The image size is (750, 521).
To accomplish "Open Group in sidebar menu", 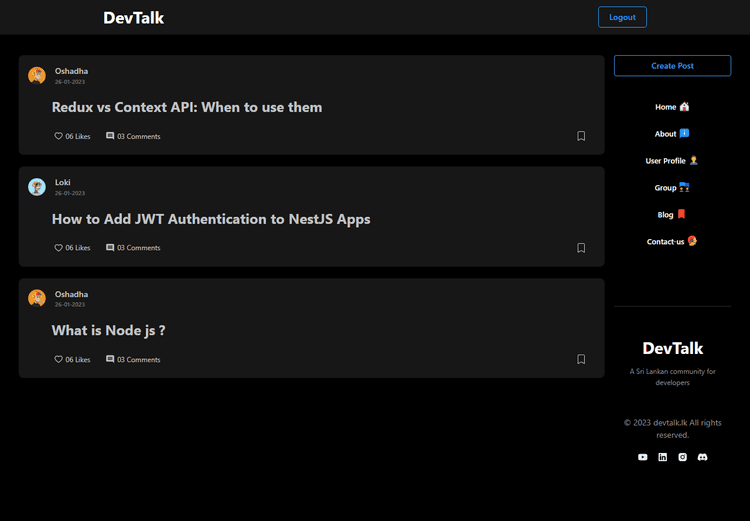I will 672,188.
